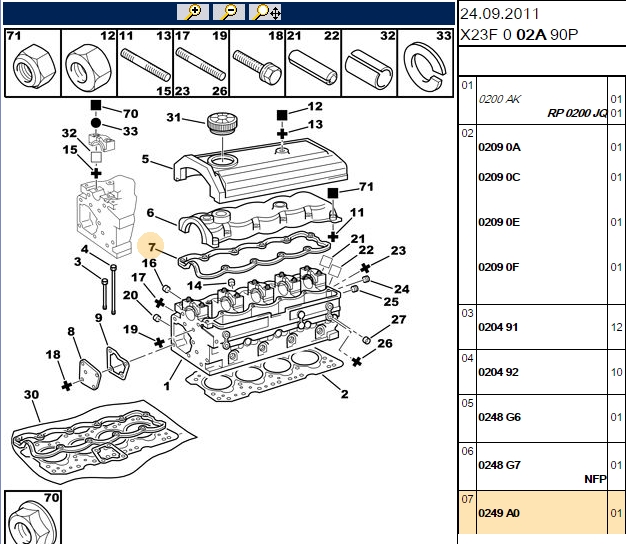Select row index 02 in parts list
626x544 pixels.
(467, 133)
